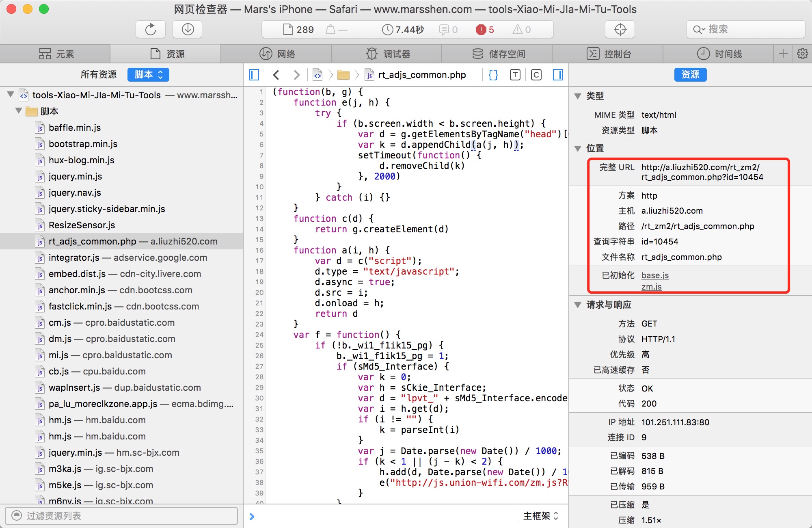Screen dimensions: 812x528
Task: Click the pretty print braces icon
Action: (x=493, y=75)
